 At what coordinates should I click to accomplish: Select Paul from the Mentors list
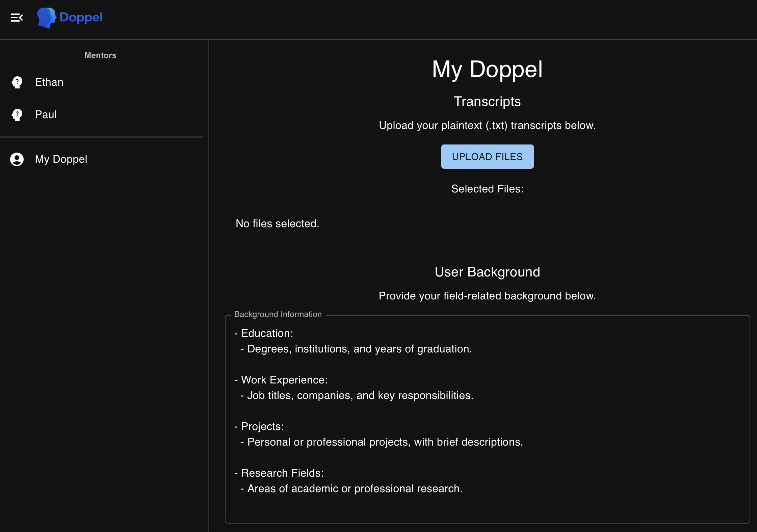pos(46,114)
